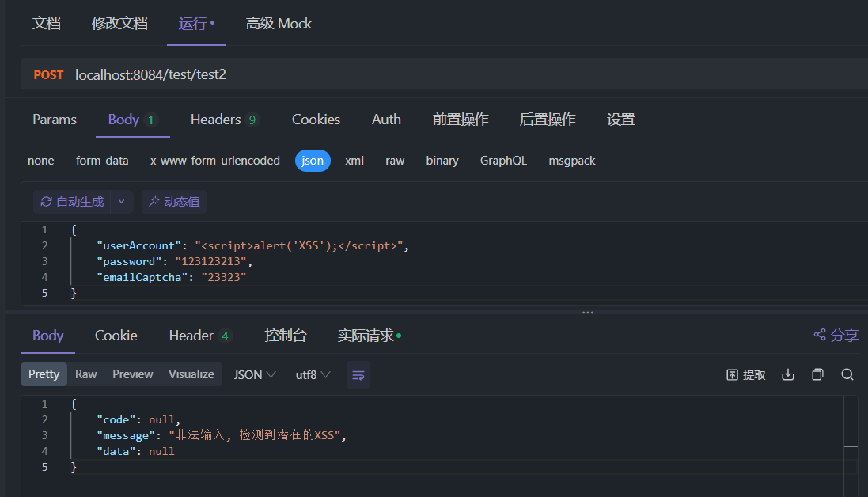Select the xml body type

354,161
